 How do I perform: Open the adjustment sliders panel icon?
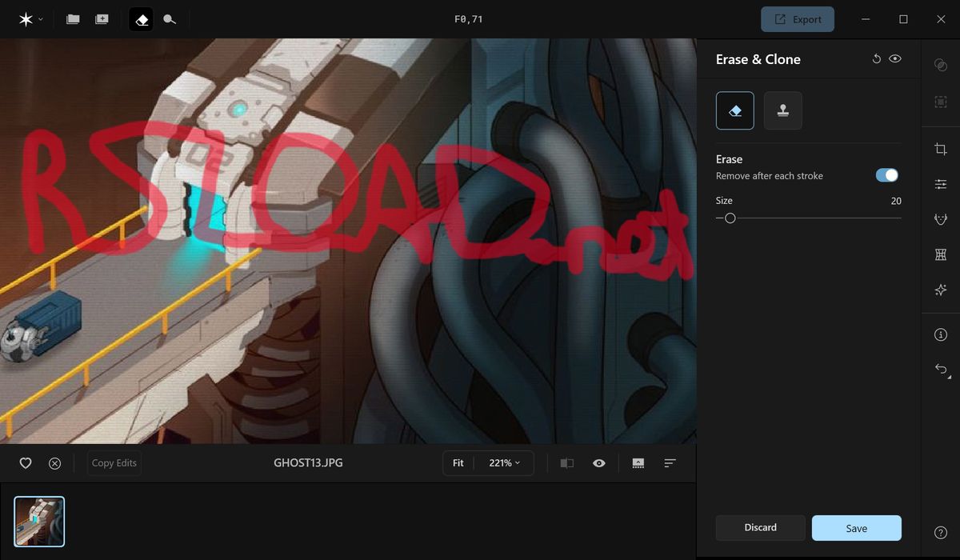coord(941,184)
